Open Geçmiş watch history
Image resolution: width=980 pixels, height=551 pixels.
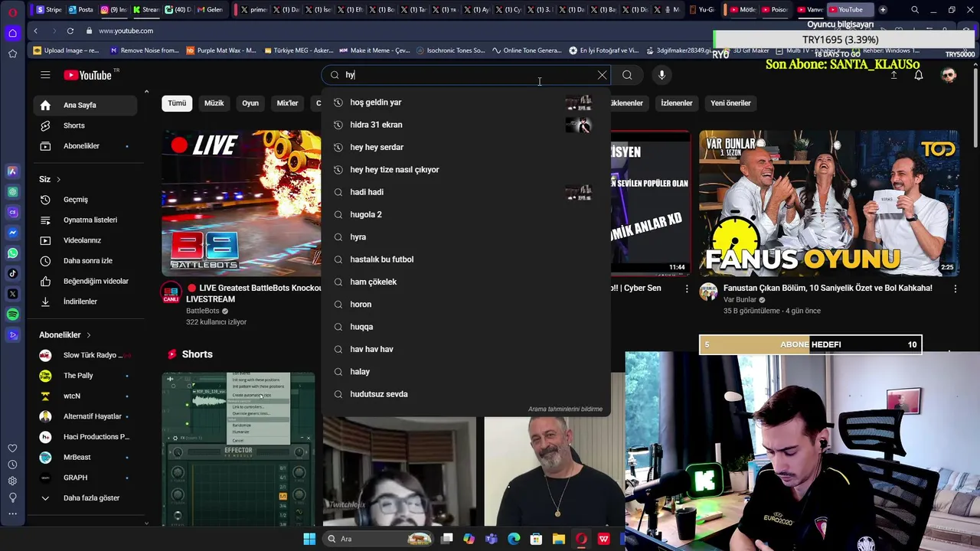click(x=85, y=200)
